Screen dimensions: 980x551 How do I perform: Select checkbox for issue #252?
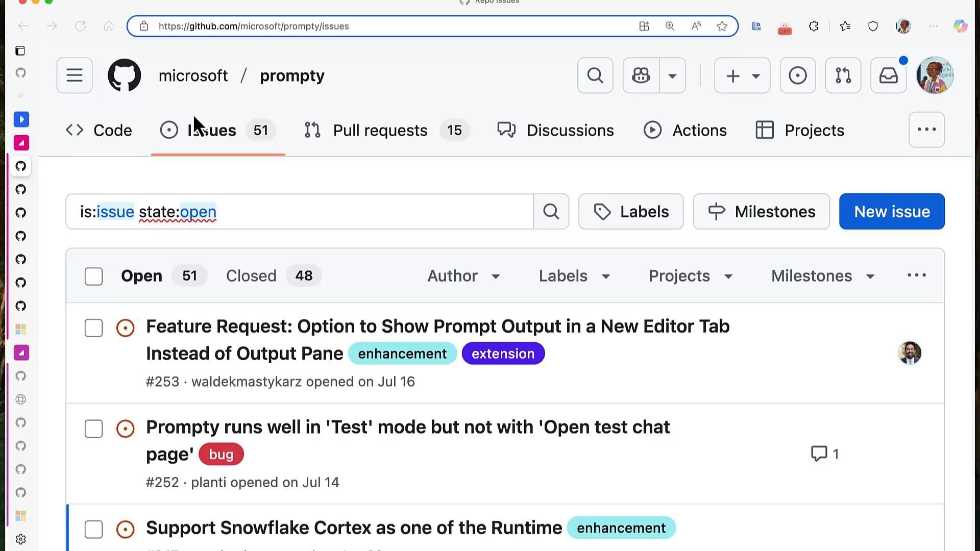pyautogui.click(x=93, y=429)
